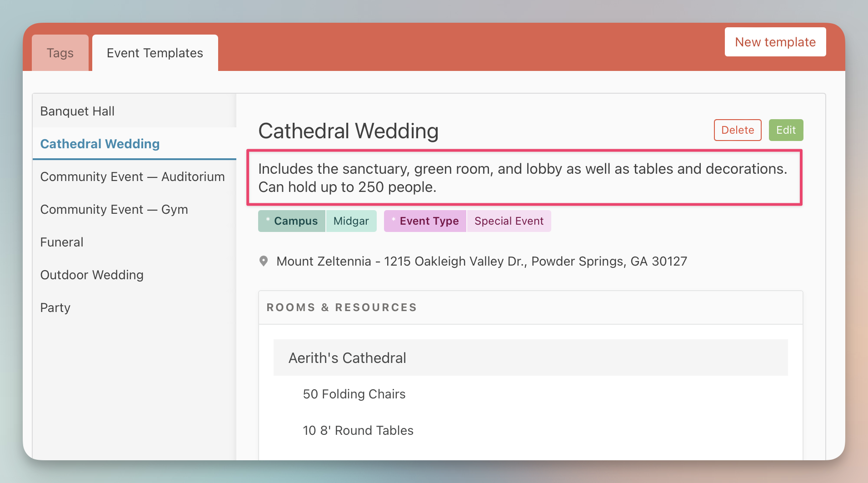This screenshot has width=868, height=483.
Task: Select Cathedral Wedding in the sidebar
Action: coord(100,144)
